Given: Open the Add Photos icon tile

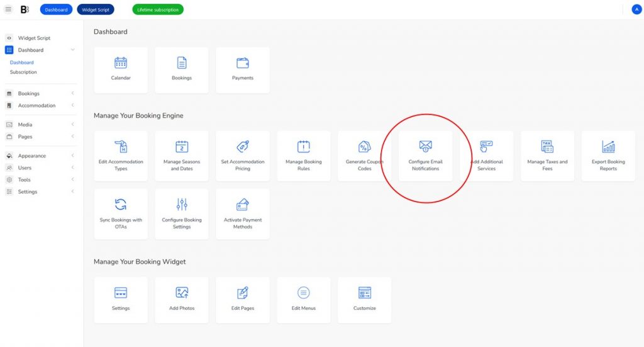Looking at the screenshot, I should (182, 293).
